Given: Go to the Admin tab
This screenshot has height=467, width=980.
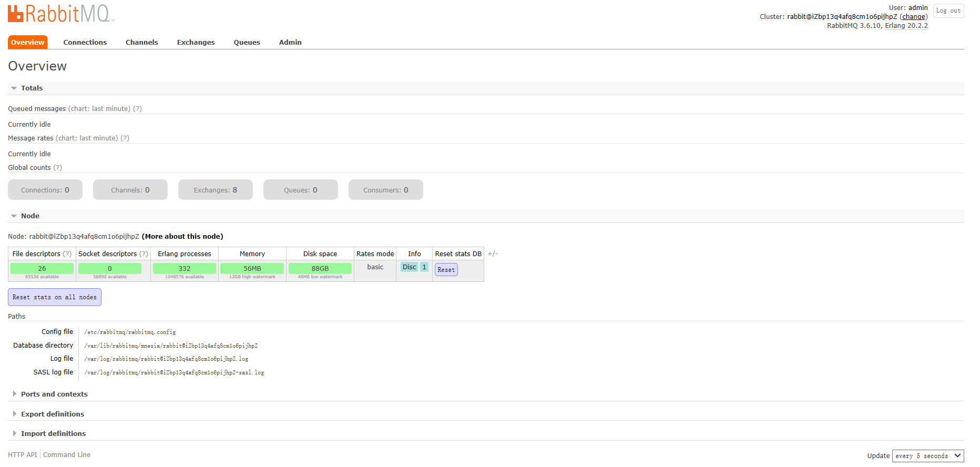Looking at the screenshot, I should 290,43.
